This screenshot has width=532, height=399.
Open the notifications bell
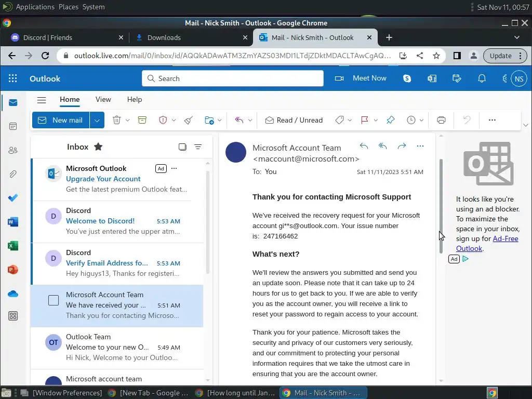(x=482, y=78)
